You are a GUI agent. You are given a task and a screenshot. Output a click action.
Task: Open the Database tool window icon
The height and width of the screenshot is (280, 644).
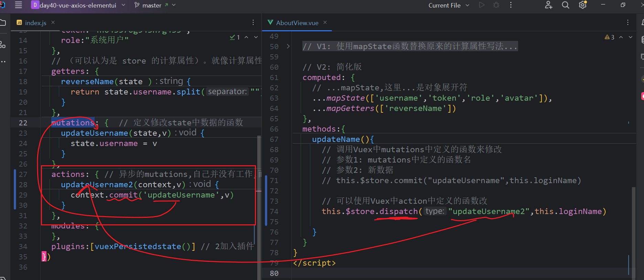642,40
